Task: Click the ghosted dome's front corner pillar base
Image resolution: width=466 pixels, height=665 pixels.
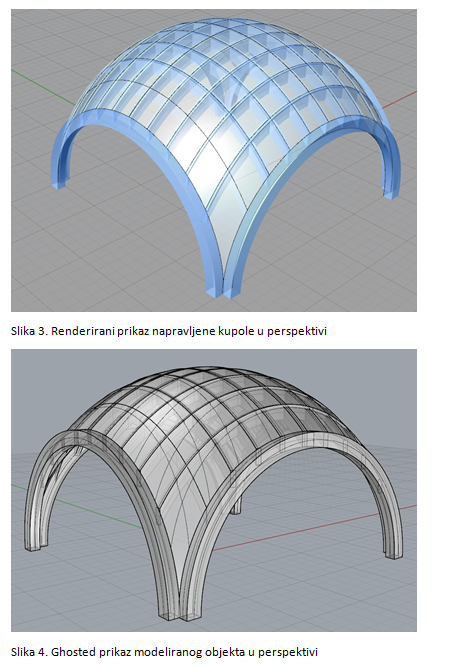Action: point(180,615)
